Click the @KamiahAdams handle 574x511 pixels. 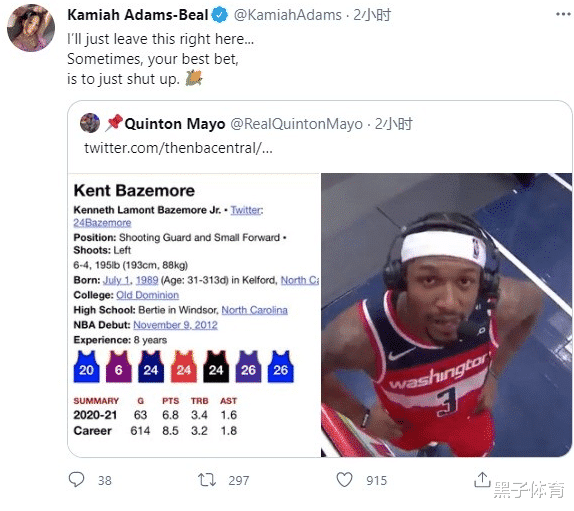click(x=287, y=15)
